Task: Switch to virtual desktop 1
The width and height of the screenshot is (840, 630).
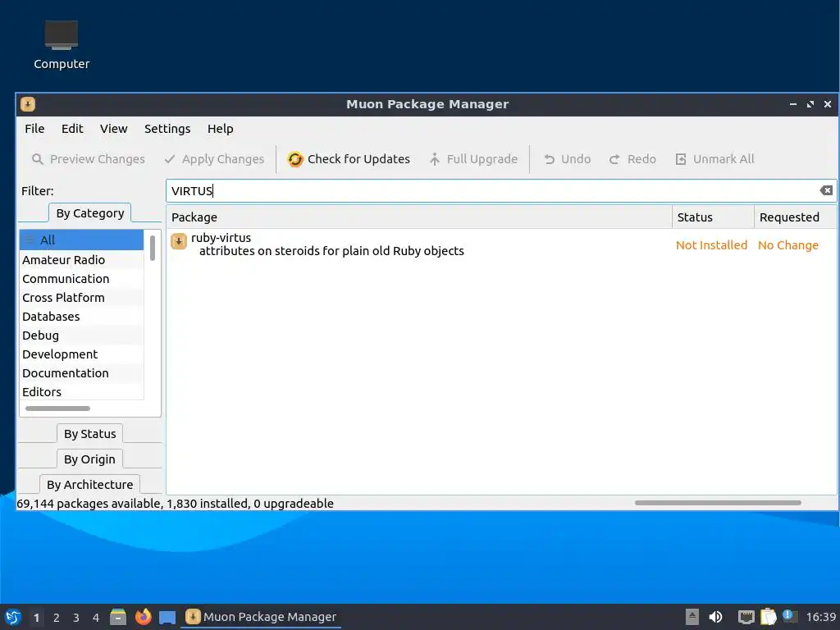Action: 36,618
